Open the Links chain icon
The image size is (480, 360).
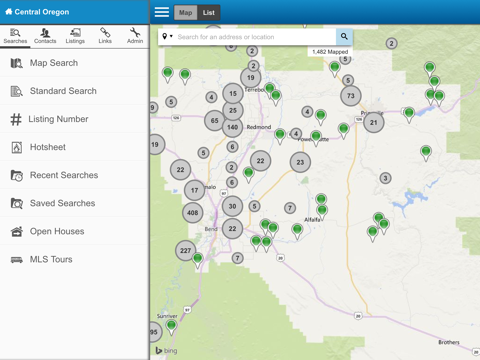click(x=105, y=33)
